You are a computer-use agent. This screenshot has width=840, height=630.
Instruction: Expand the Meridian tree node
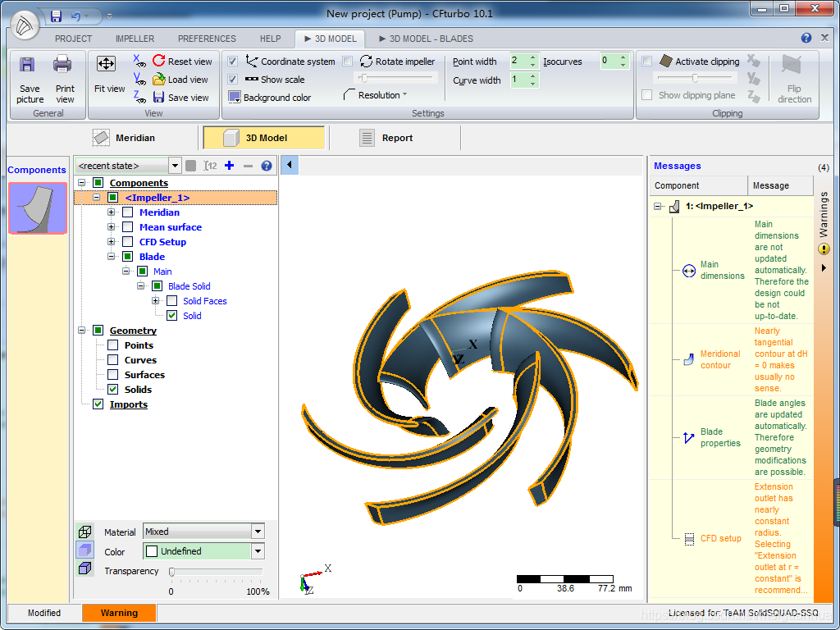(112, 212)
